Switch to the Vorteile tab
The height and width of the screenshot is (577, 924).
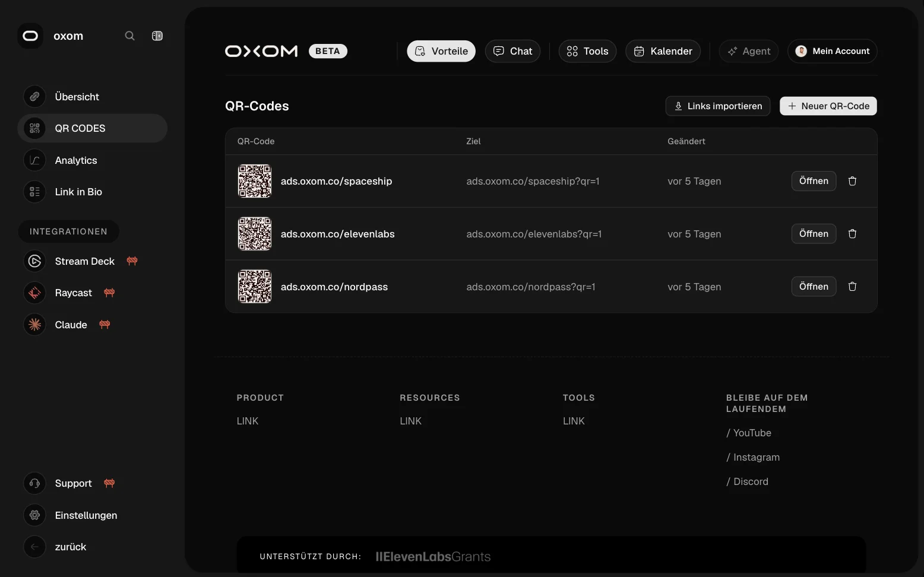(x=441, y=51)
